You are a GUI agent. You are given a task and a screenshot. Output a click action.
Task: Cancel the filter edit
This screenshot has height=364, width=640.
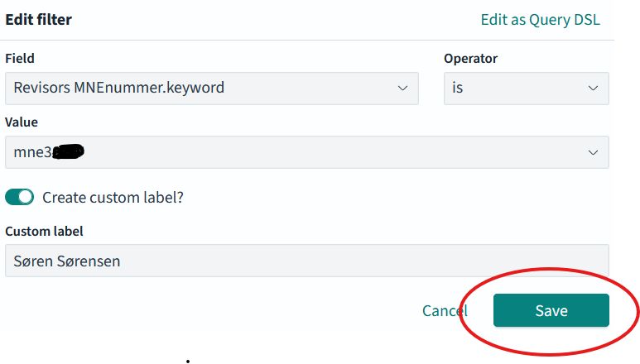tap(445, 310)
